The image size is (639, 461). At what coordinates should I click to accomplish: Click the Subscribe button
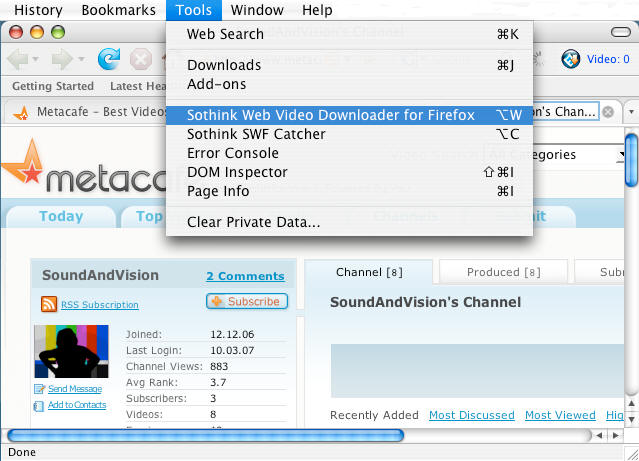click(247, 301)
